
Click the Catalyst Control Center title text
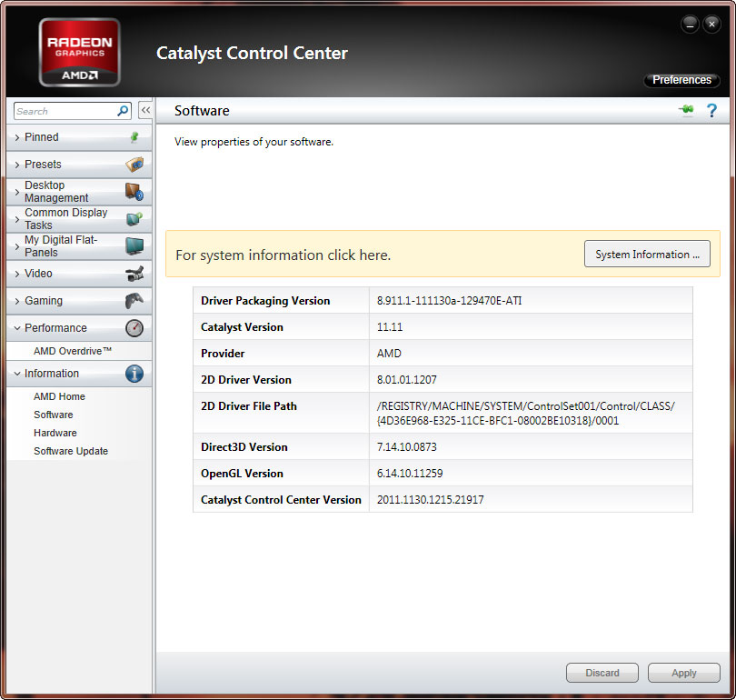pos(252,53)
